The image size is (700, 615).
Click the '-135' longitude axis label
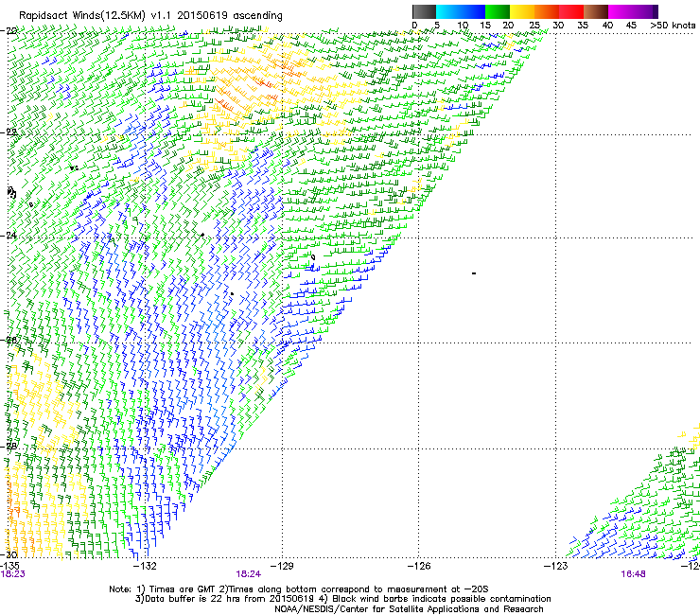(9, 566)
